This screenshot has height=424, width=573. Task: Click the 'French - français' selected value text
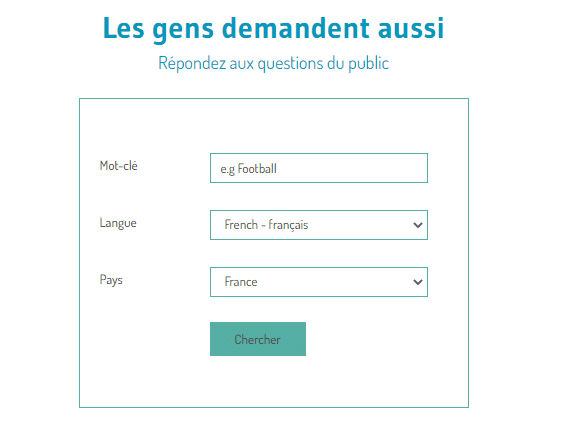tap(266, 225)
